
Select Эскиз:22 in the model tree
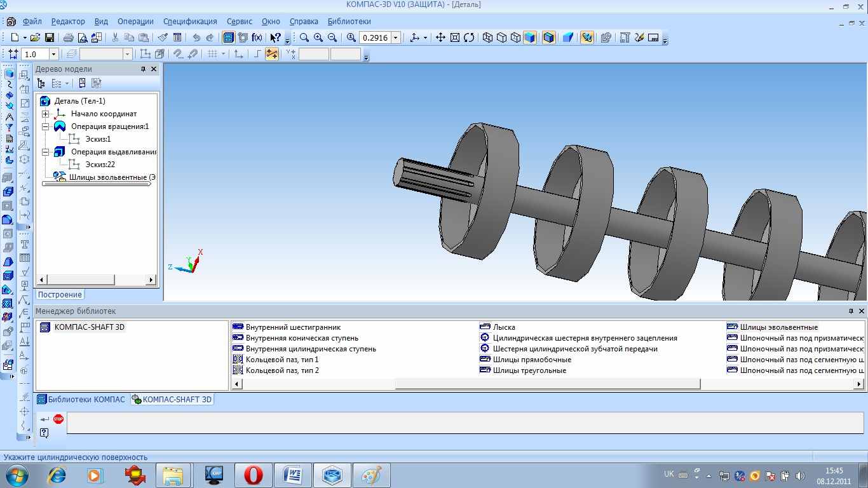[100, 165]
